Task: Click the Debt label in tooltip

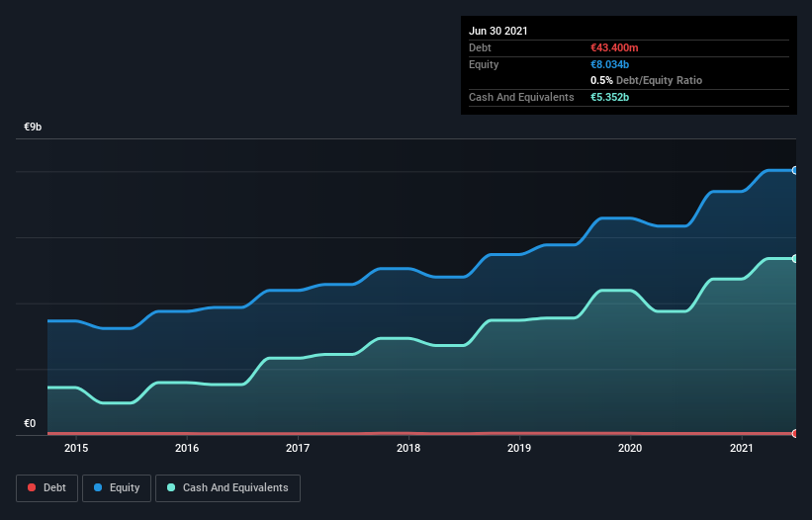Action: 480,48
